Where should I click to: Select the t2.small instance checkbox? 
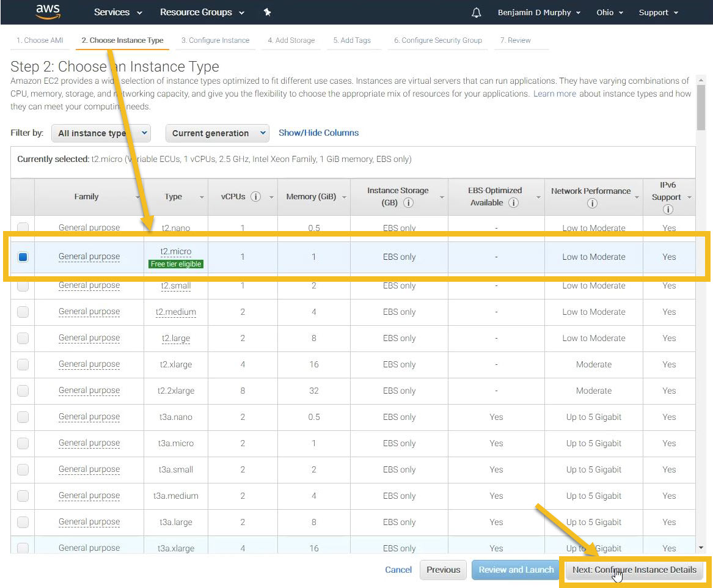point(23,285)
